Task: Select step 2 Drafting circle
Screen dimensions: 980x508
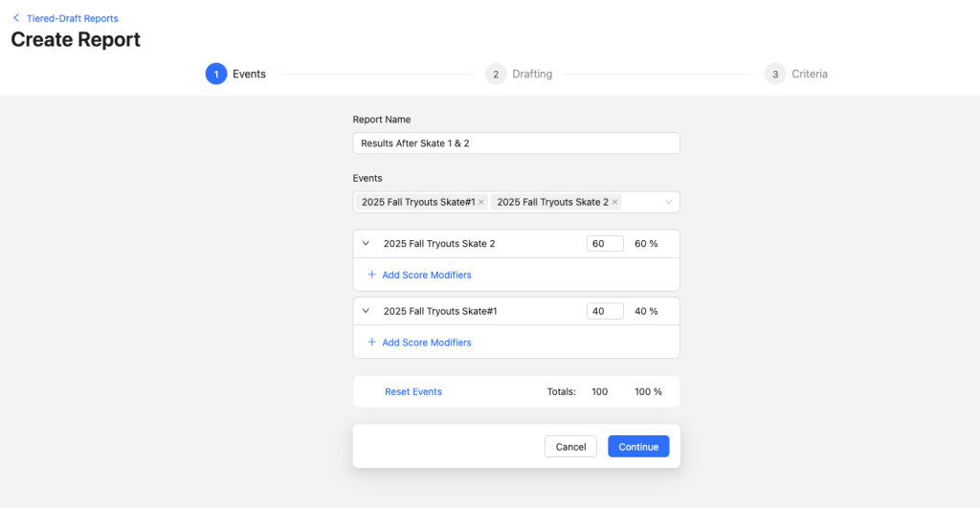Action: [496, 74]
